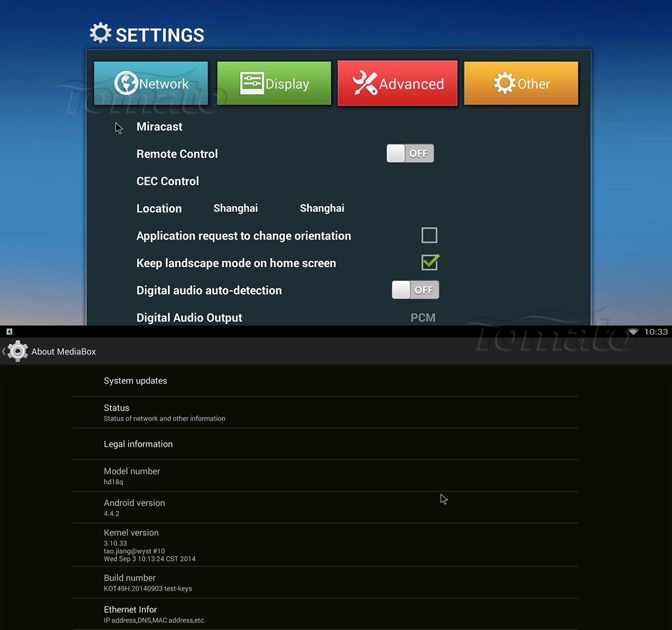Click the wrench icon on Advanced tab
The height and width of the screenshot is (630, 672).
365,83
